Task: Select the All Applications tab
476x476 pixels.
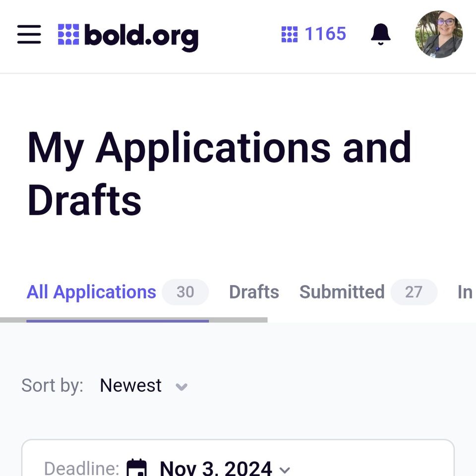Action: coord(91,292)
